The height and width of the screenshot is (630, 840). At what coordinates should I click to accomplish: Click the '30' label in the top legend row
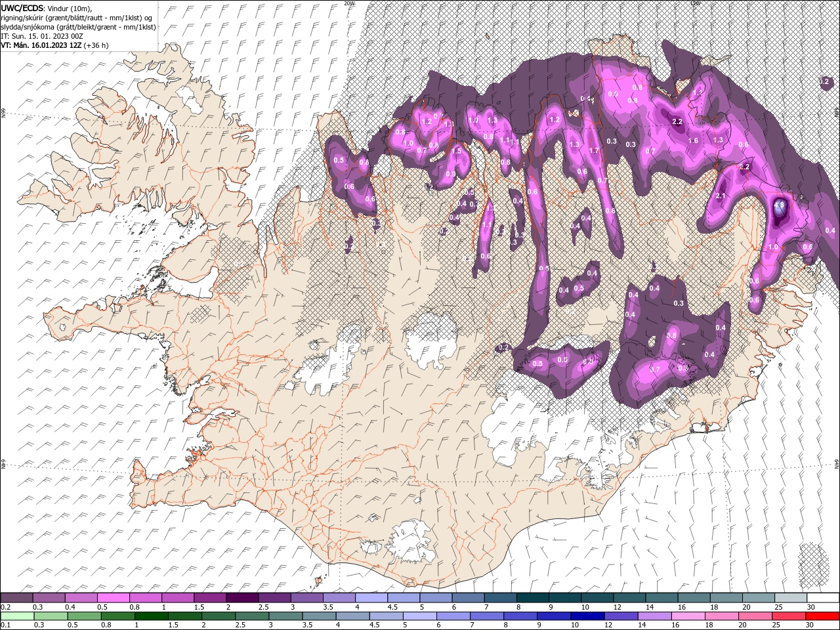click(x=812, y=607)
